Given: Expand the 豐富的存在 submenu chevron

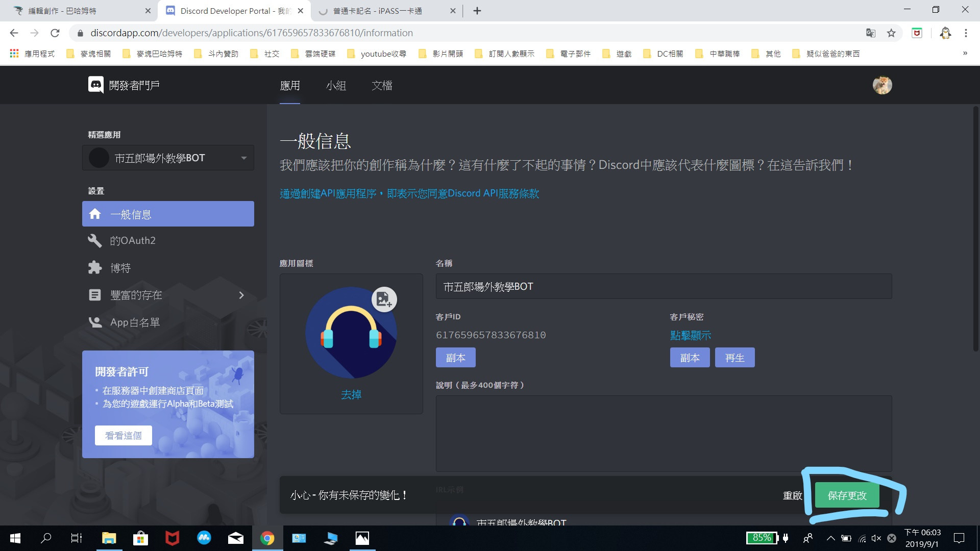Looking at the screenshot, I should 241,295.
